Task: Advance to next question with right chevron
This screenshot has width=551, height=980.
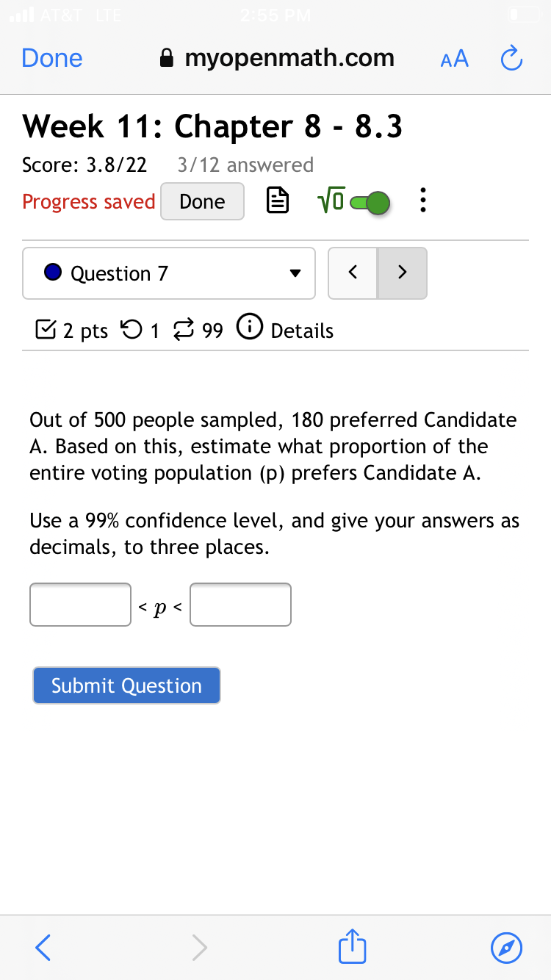Action: coord(402,273)
